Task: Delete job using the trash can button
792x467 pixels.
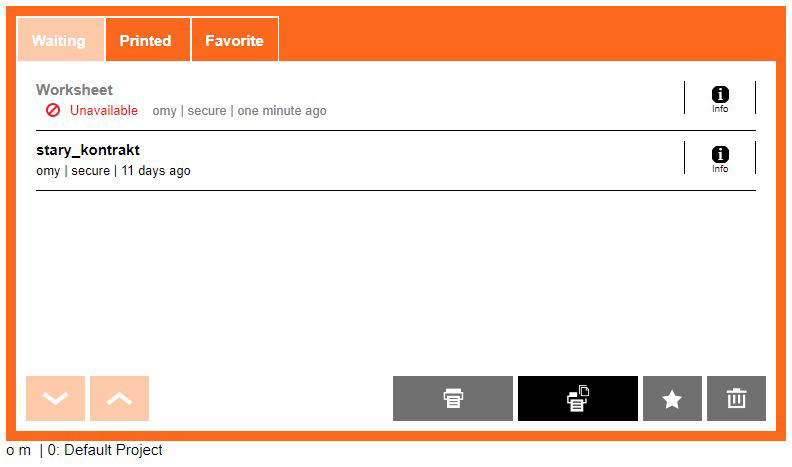Action: (x=736, y=399)
